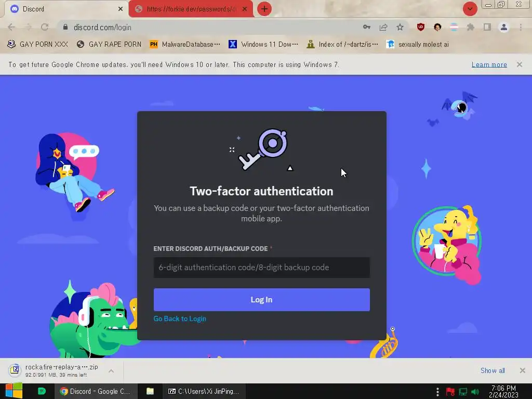Click the forward navigation arrow
Screen dimensions: 532x399
28,27
